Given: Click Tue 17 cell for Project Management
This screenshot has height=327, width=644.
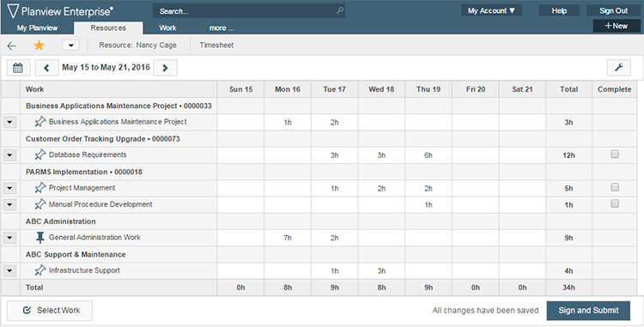Looking at the screenshot, I should coord(335,188).
